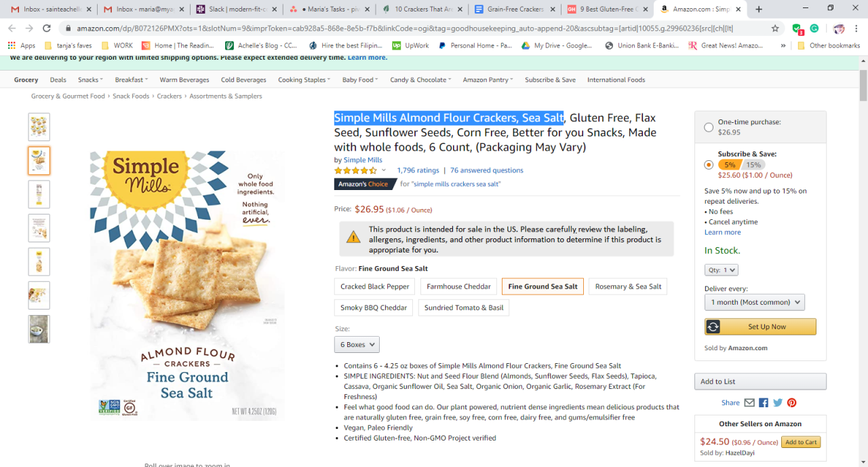Select Subscribe & Save option
Image resolution: width=868 pixels, height=467 pixels.
709,164
